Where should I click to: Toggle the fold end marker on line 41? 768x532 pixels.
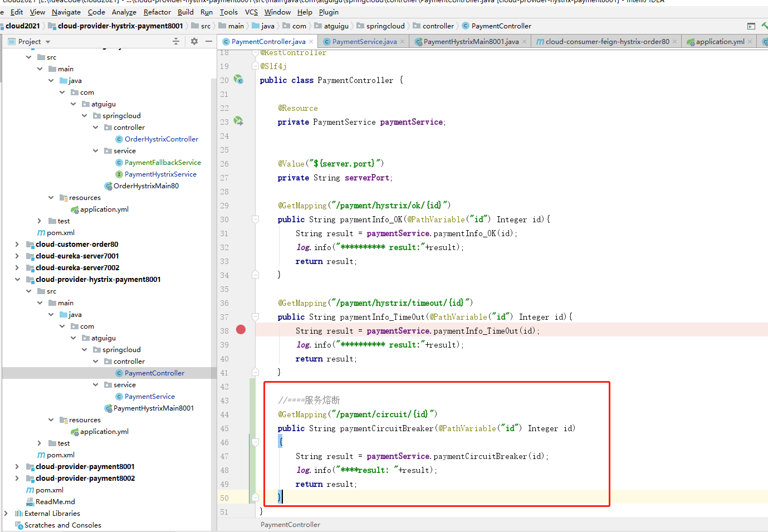pos(255,372)
